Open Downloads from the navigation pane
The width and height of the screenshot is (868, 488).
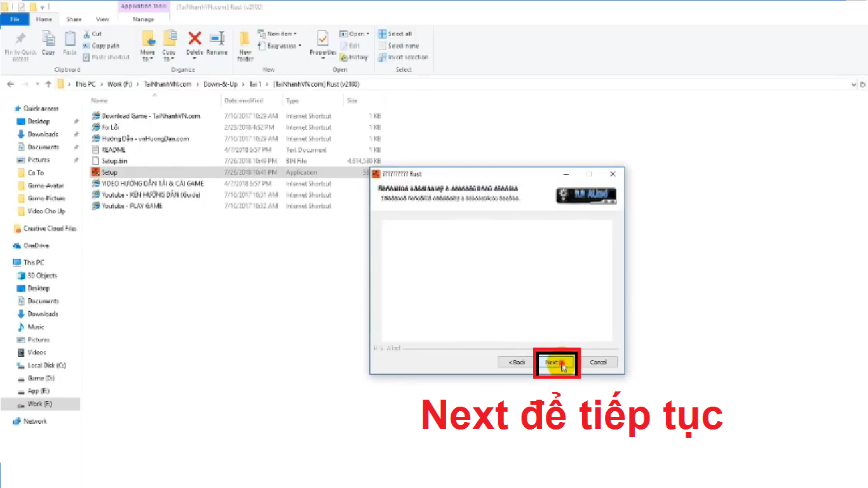coord(41,134)
